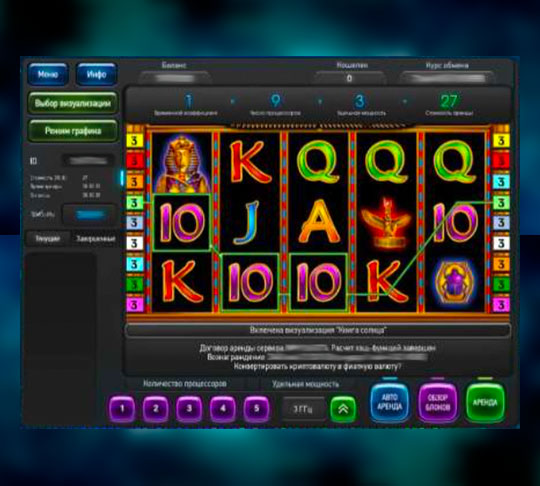The image size is (540, 486).
Task: Toggle Режим графика mode
Action: [73, 131]
